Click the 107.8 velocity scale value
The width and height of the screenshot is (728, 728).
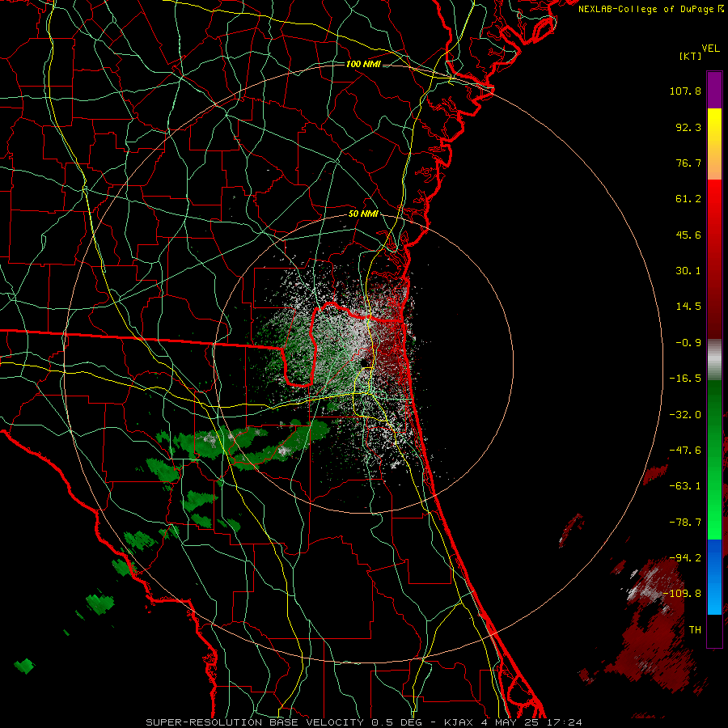pos(685,91)
